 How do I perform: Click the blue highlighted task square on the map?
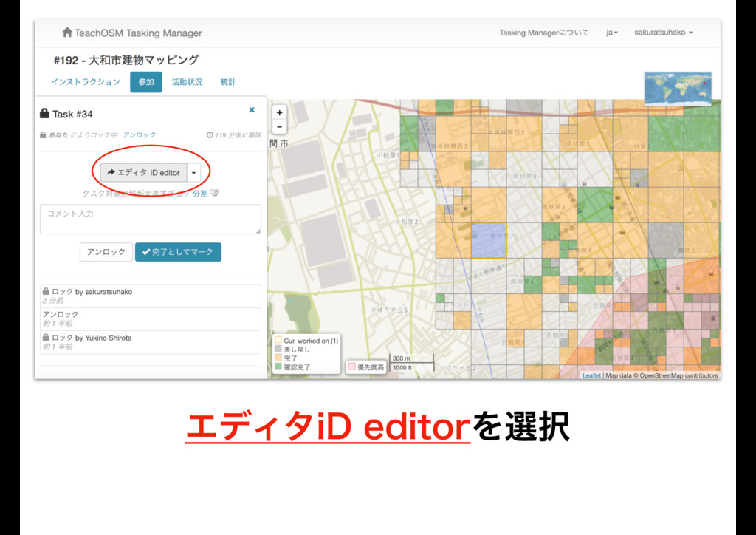(x=489, y=239)
